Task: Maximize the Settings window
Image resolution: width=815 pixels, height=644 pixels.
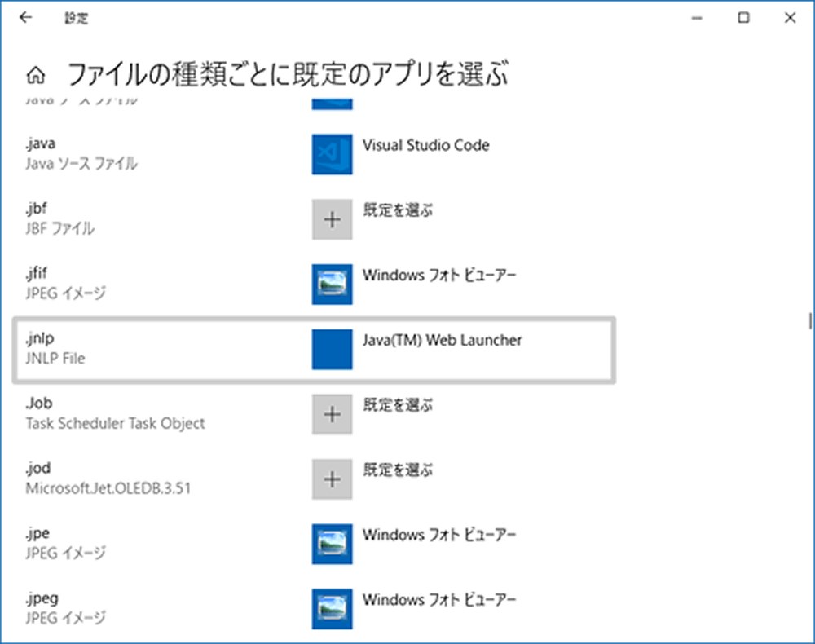Action: point(743,18)
